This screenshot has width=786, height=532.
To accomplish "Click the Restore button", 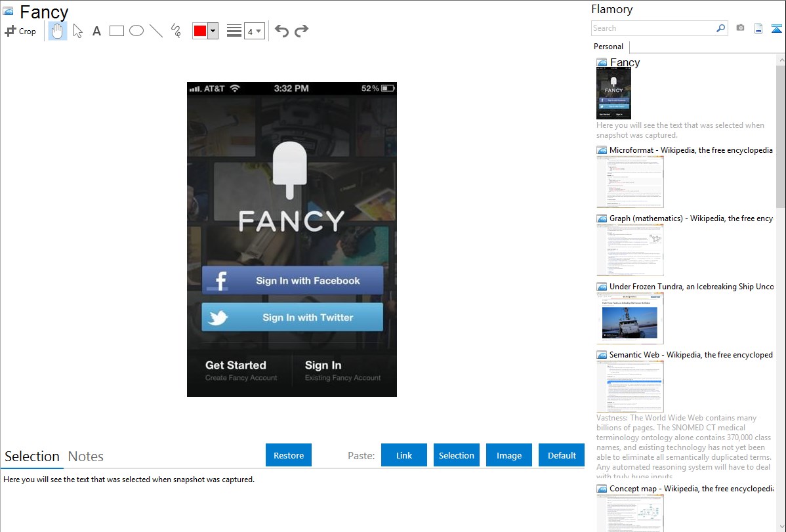I will click(x=289, y=455).
